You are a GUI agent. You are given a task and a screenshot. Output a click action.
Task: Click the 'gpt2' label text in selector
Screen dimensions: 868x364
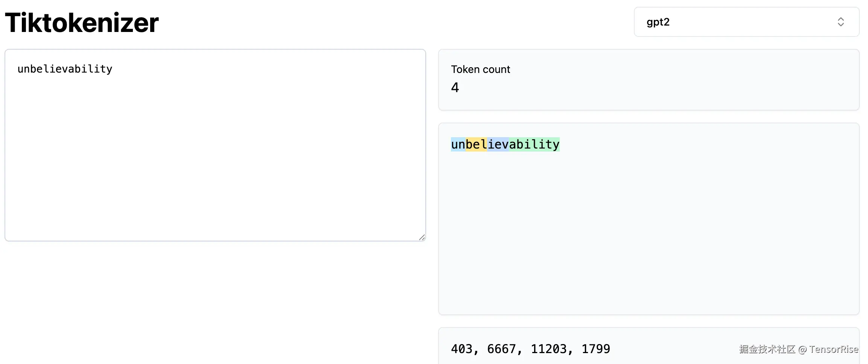click(x=658, y=22)
